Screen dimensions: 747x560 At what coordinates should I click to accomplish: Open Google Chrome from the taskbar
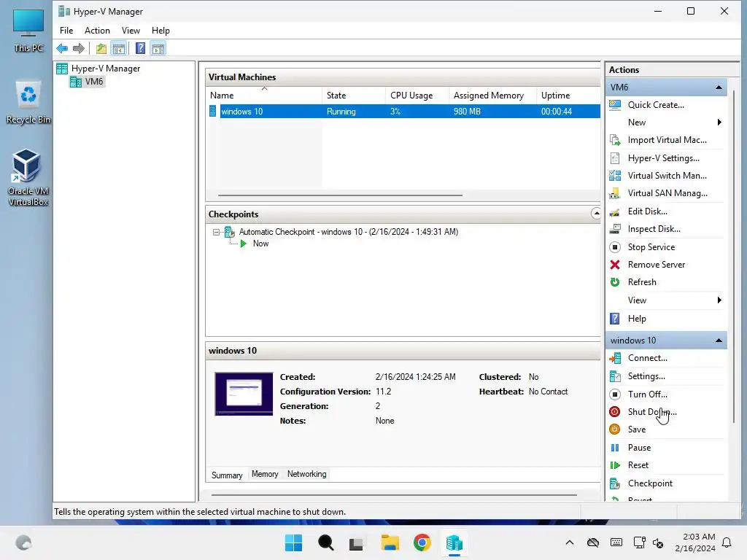[x=422, y=542]
